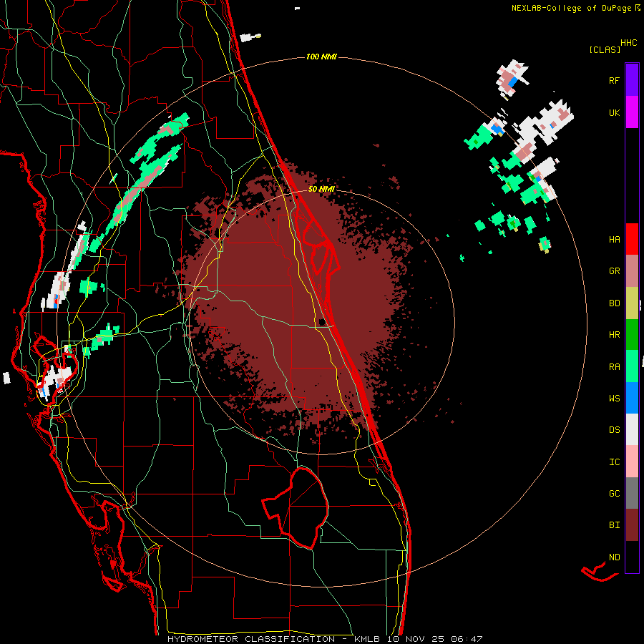The height and width of the screenshot is (644, 644).
Task: Click the RF purple legend swatch
Action: coord(632,80)
